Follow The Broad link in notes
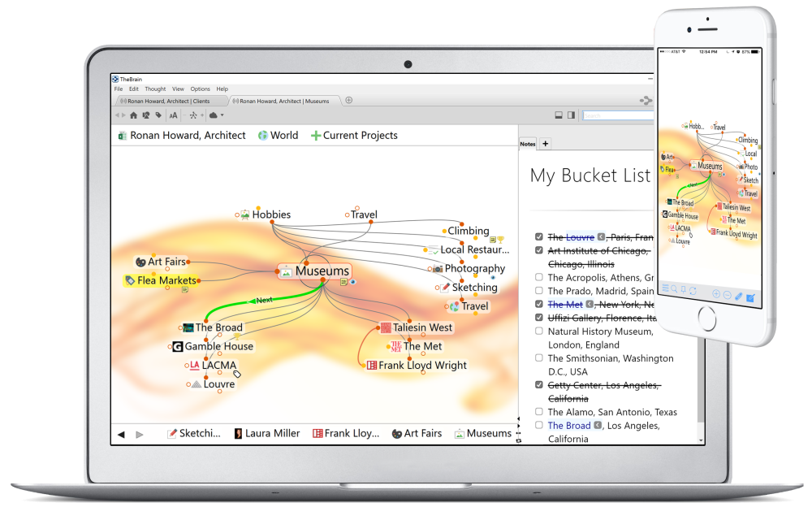812x507 pixels. coord(569,426)
